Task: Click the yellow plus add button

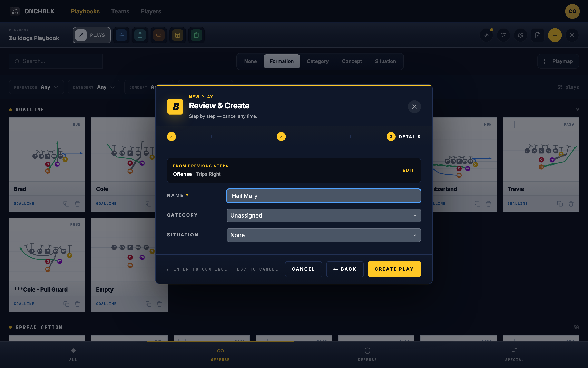Action: tap(555, 35)
